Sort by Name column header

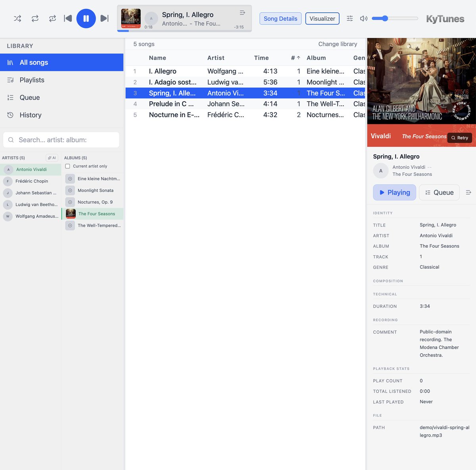[x=157, y=58]
